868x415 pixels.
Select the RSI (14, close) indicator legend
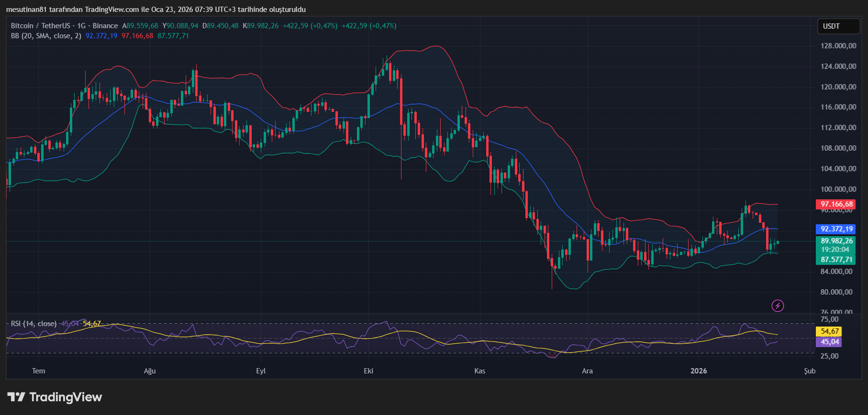coord(33,324)
